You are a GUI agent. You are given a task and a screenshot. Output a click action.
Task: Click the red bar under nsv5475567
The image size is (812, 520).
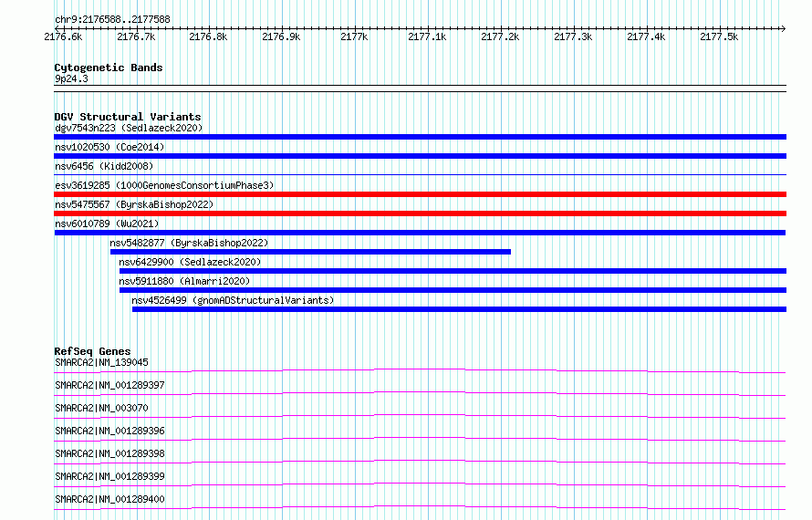[420, 213]
